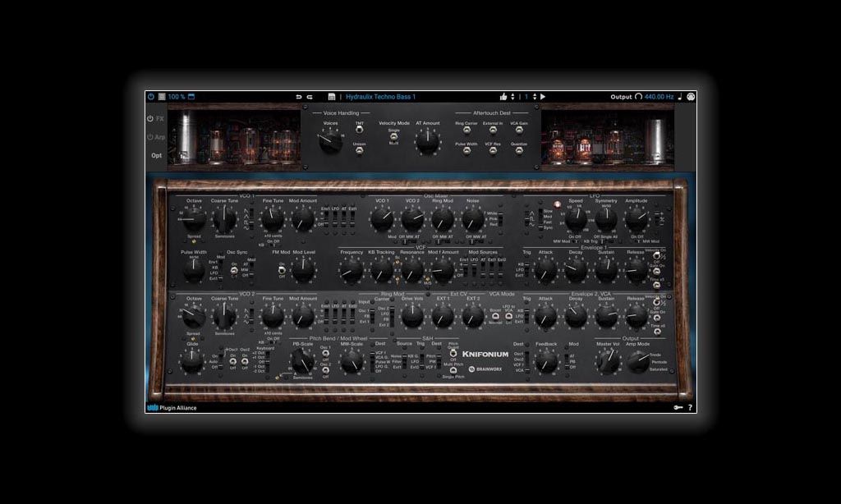The height and width of the screenshot is (504, 841).
Task: Click the play arrow in the top bar
Action: (x=543, y=97)
